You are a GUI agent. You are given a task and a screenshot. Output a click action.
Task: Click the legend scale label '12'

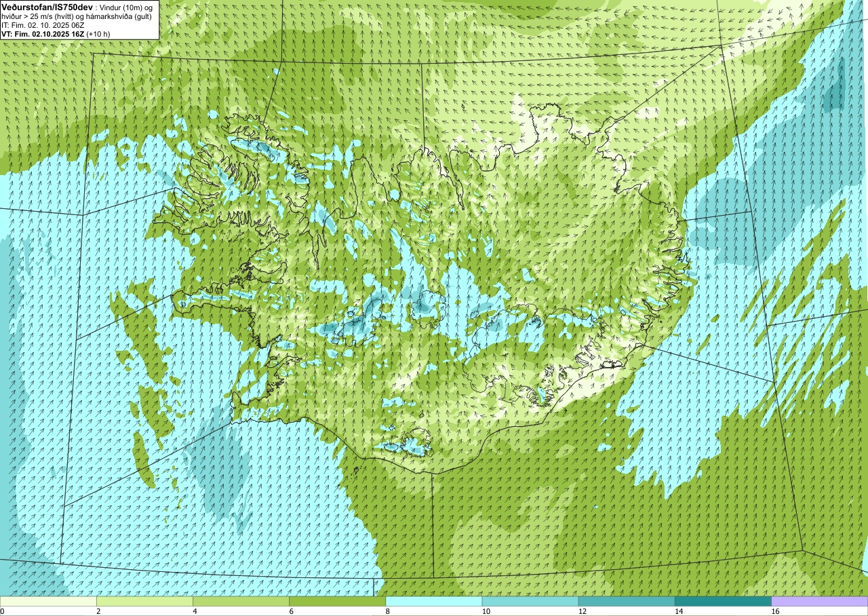582,611
